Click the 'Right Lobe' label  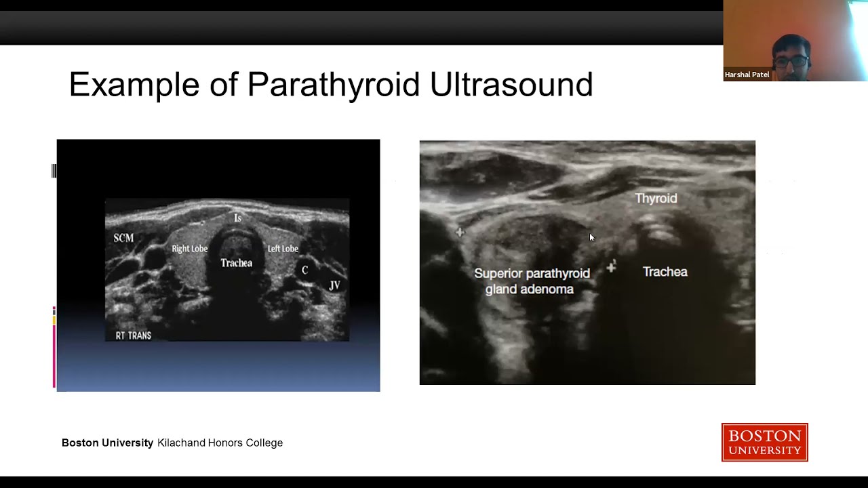pos(190,249)
